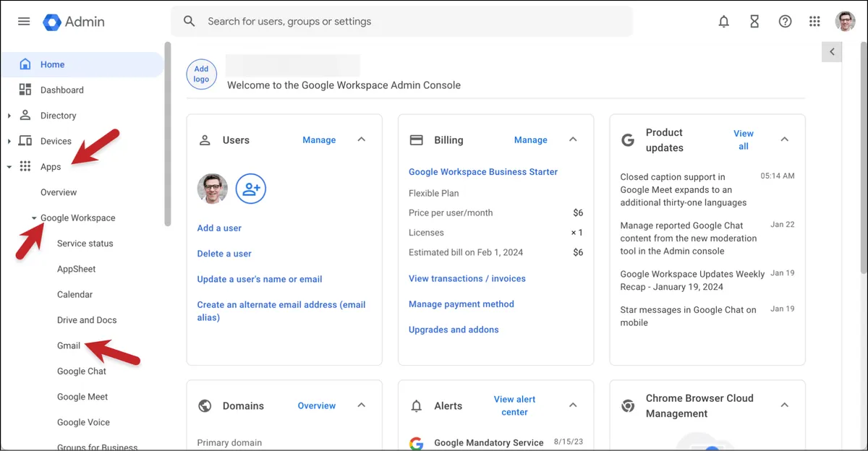Click the Google G icon in Product updates
The width and height of the screenshot is (868, 451).
coord(628,140)
